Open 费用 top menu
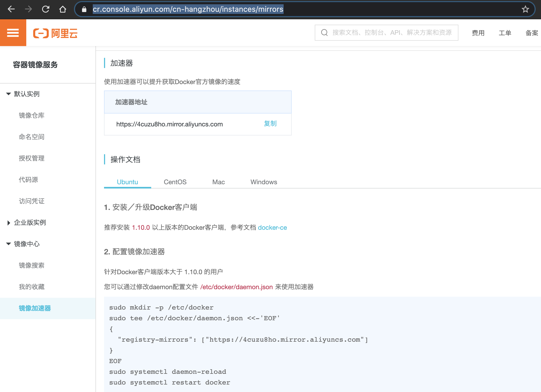 (478, 33)
